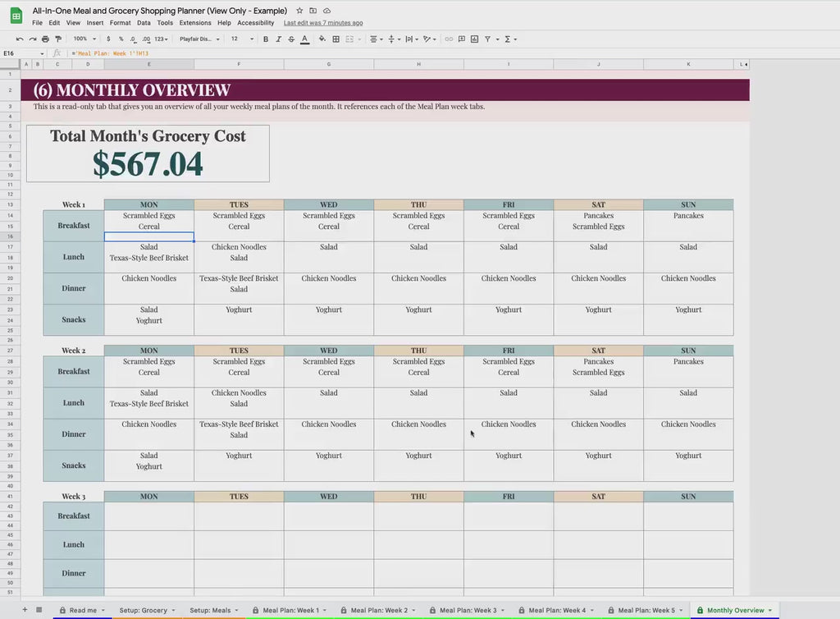840x619 pixels.
Task: Click the undo icon in the toolbar
Action: click(20, 39)
